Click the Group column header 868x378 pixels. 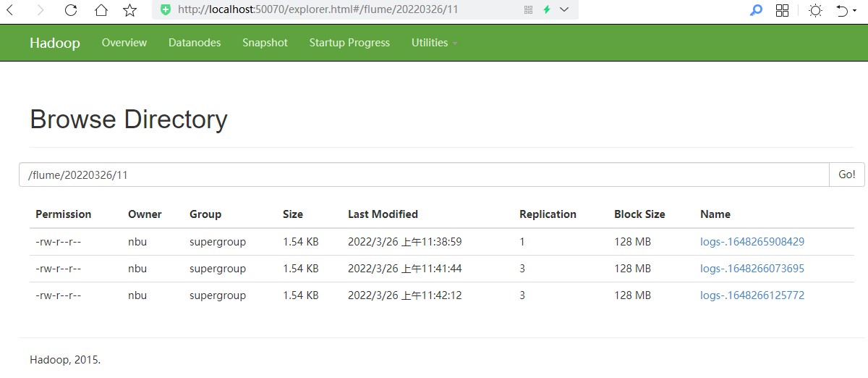click(x=205, y=214)
